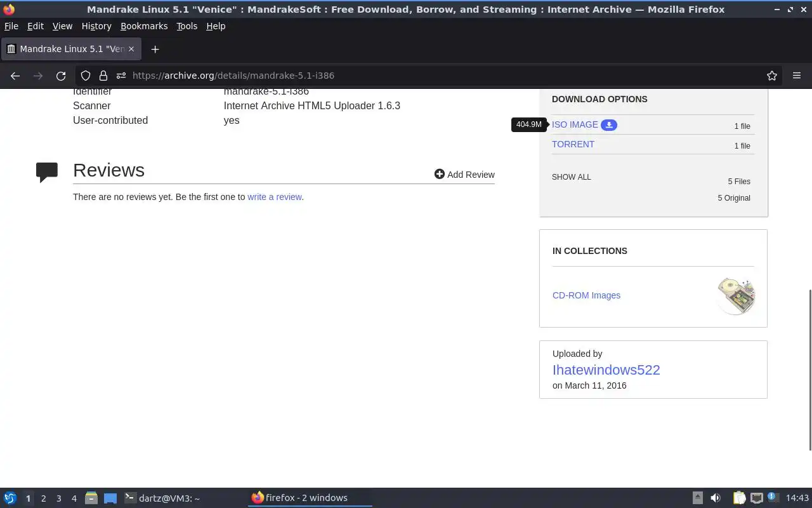Open tracking protection shield icon
This screenshot has width=812, height=508.
[86, 76]
